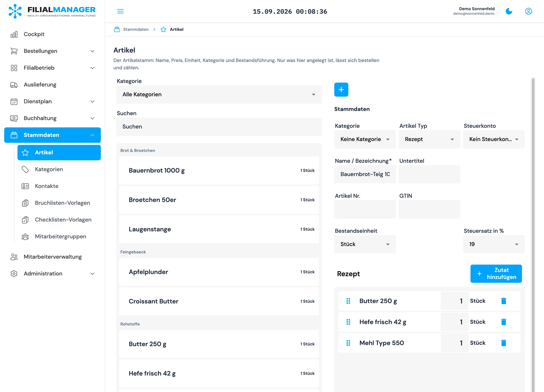Click drag handle of Hefe frisch 42 g
The width and height of the screenshot is (544, 392).
coord(348,322)
